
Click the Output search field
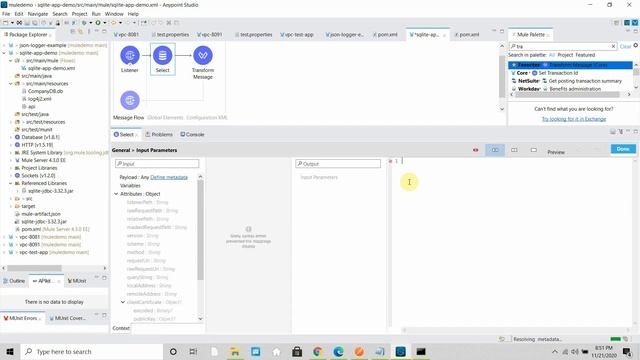(x=338, y=164)
